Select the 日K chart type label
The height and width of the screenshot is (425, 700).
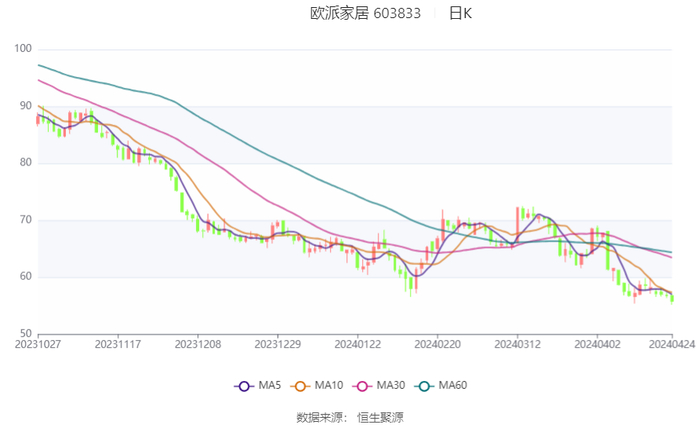coord(460,14)
